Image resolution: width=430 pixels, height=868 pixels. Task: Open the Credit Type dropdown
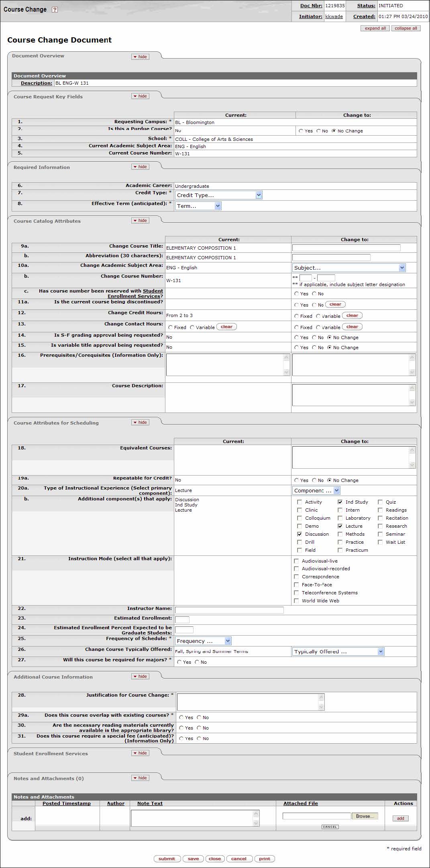pyautogui.click(x=219, y=195)
